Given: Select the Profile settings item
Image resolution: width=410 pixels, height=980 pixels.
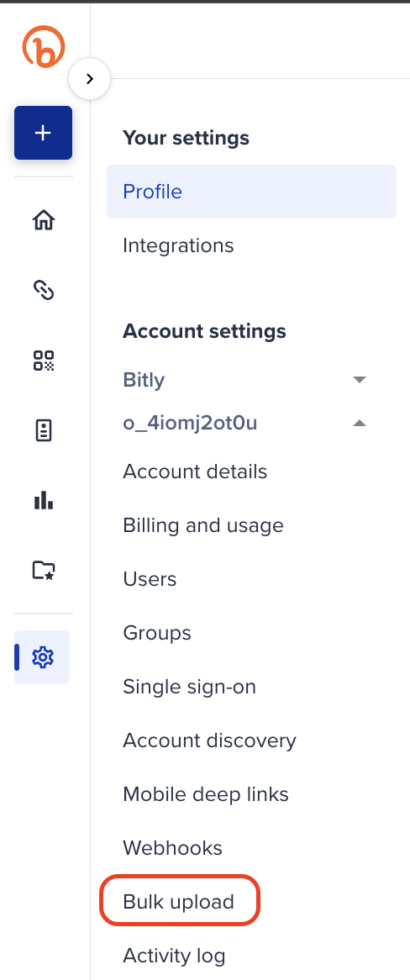Looking at the screenshot, I should [x=251, y=192].
